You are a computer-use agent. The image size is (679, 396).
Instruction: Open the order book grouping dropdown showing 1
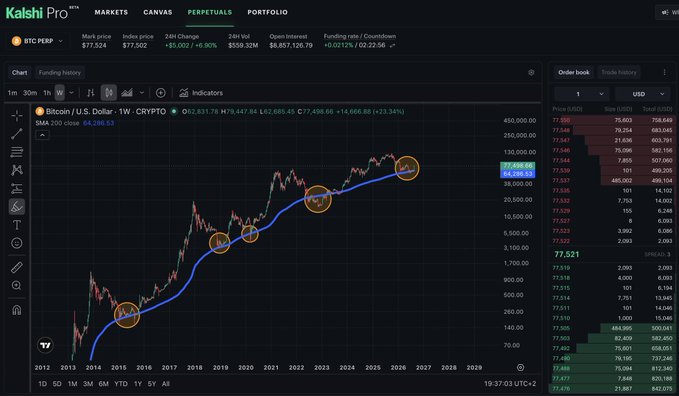coord(582,94)
